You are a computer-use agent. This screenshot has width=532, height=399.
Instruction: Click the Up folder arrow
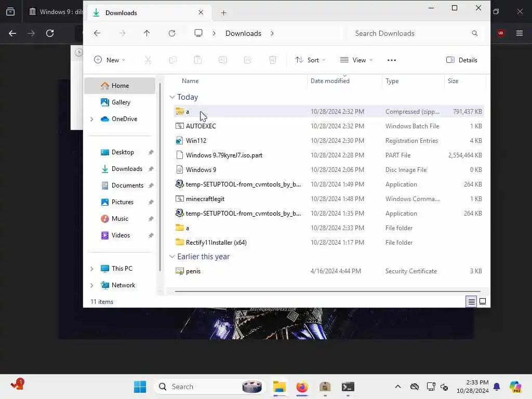pos(147,33)
